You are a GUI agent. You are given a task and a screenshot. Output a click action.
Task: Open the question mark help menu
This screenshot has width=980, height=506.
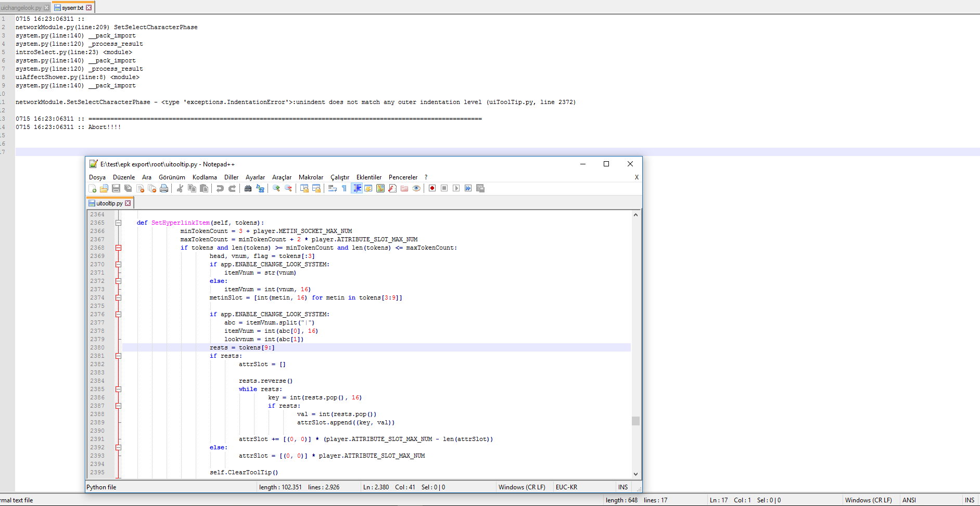(x=426, y=177)
